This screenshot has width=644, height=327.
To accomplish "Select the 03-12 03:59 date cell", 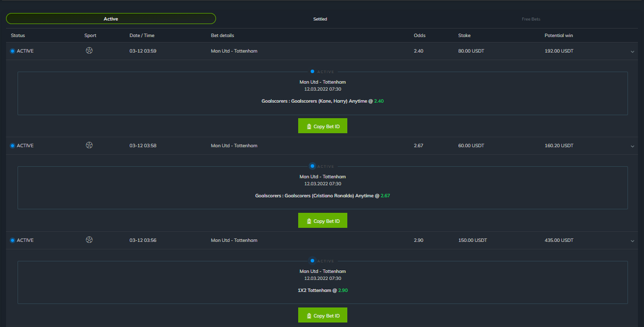I will coord(143,51).
